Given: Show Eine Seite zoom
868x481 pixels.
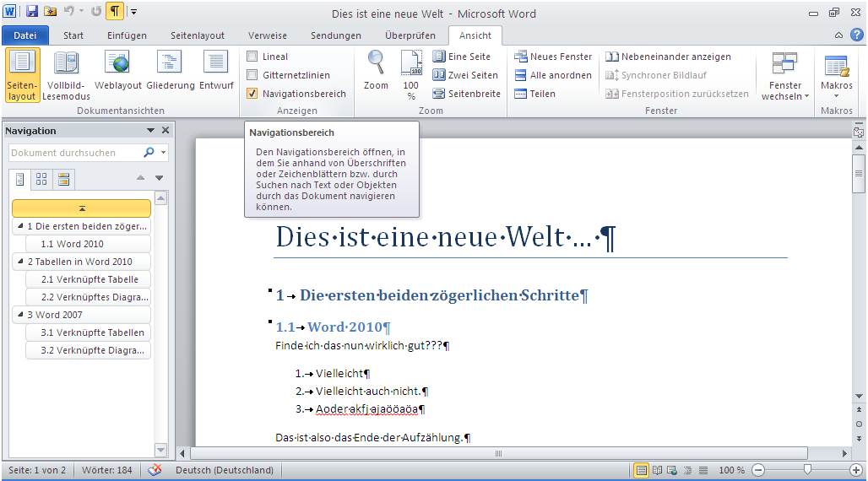Looking at the screenshot, I should [462, 57].
